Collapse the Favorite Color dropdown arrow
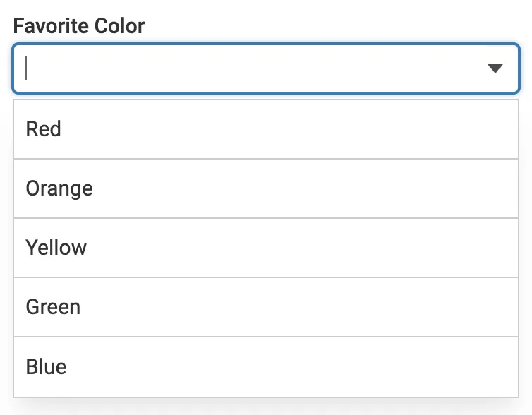 tap(495, 68)
